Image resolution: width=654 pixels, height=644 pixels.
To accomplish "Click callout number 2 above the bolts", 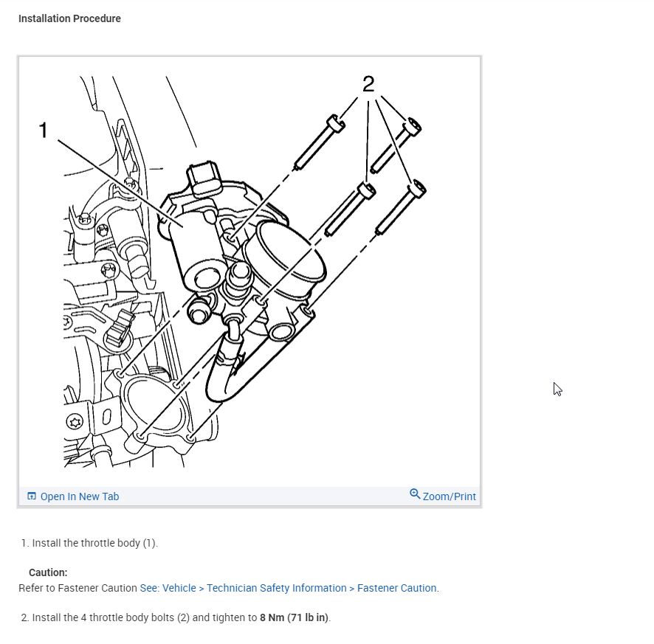I will click(368, 84).
